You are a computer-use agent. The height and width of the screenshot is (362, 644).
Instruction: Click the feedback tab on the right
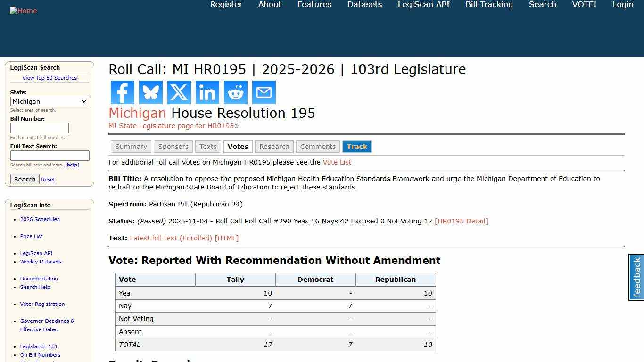point(636,277)
